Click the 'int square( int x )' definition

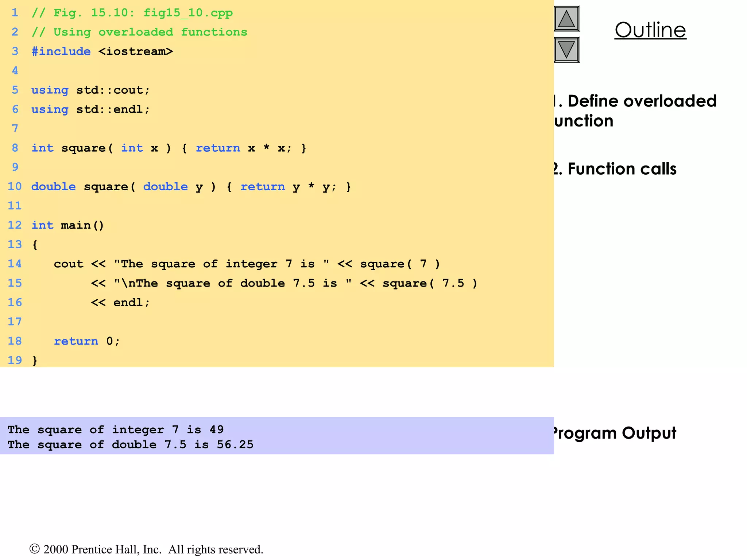point(169,148)
